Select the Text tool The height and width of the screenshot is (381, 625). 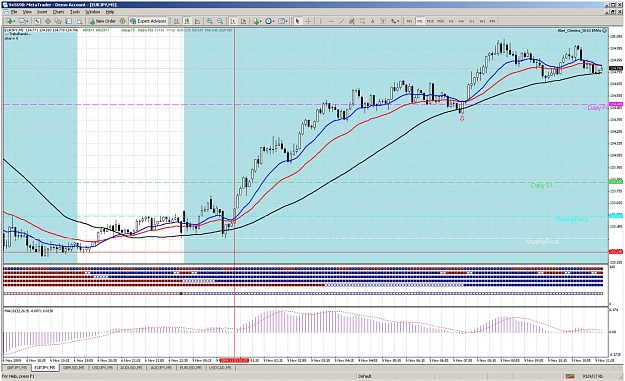coord(373,21)
